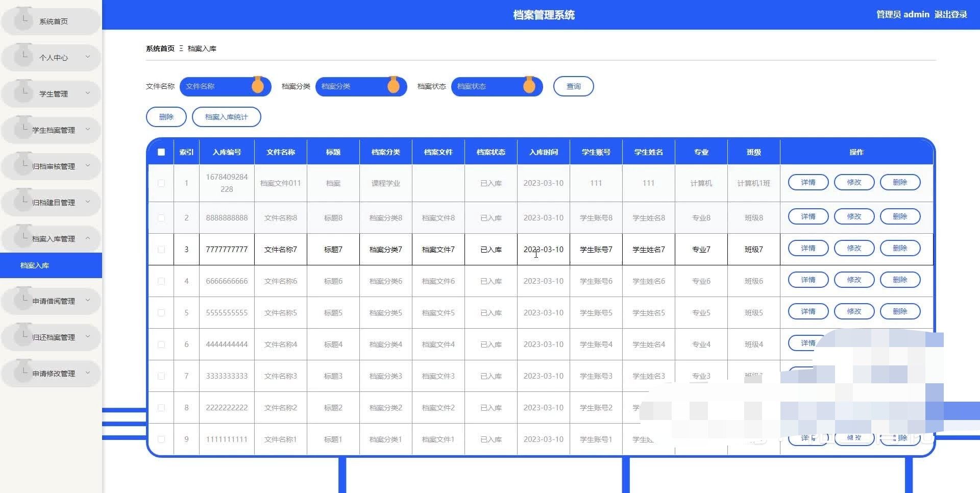Screen dimensions: 980x493
Task: Select the checkbox for row 8888888888
Action: coord(161,218)
